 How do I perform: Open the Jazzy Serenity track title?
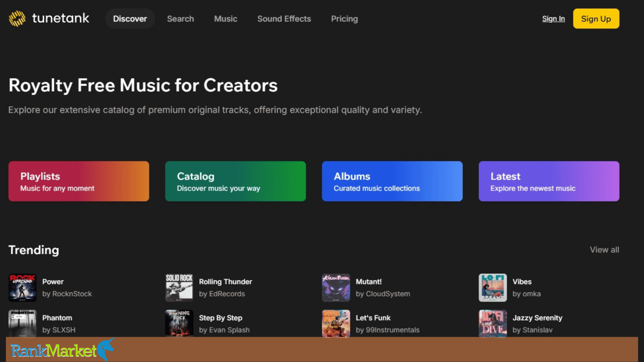pos(537,318)
